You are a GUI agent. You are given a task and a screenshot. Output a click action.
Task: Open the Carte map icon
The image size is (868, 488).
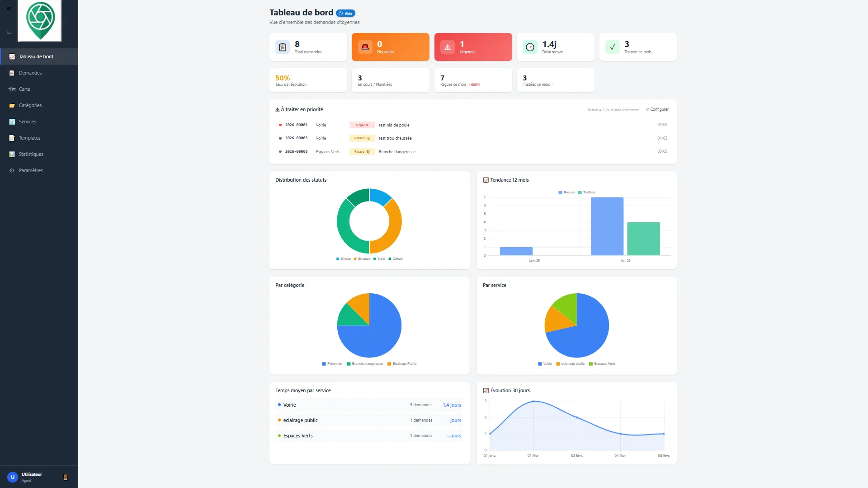[12, 89]
